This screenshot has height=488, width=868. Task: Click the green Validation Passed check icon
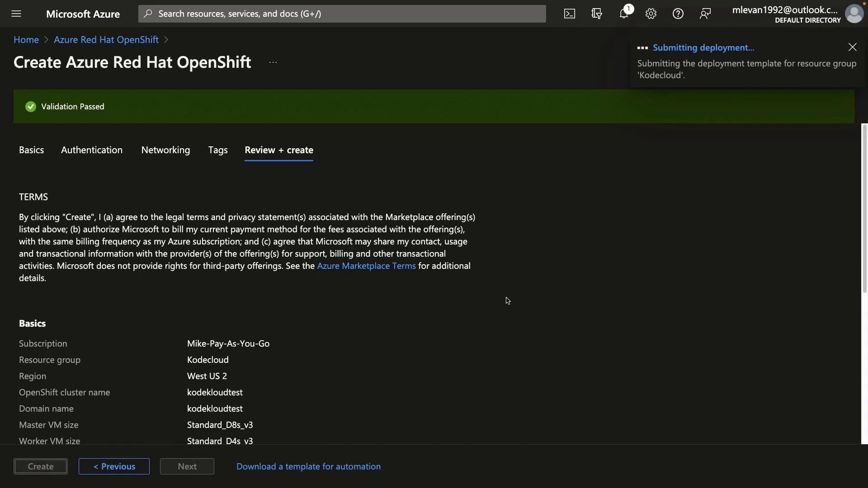(31, 107)
